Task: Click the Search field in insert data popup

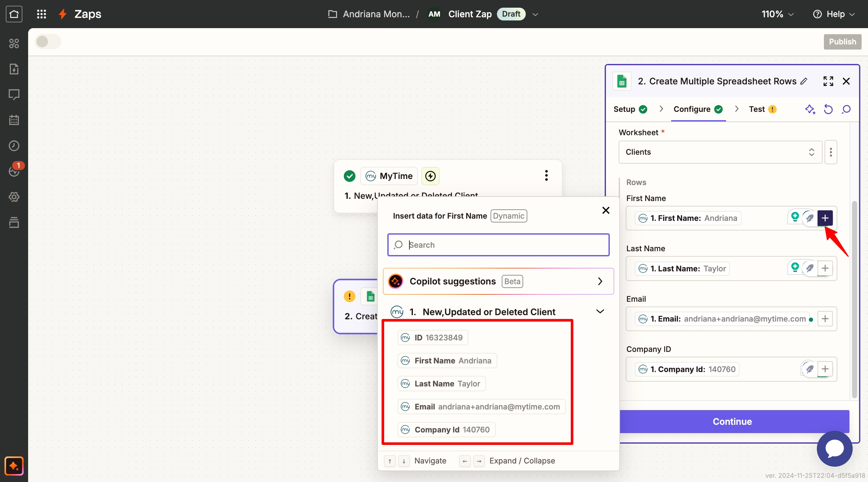Action: (498, 245)
